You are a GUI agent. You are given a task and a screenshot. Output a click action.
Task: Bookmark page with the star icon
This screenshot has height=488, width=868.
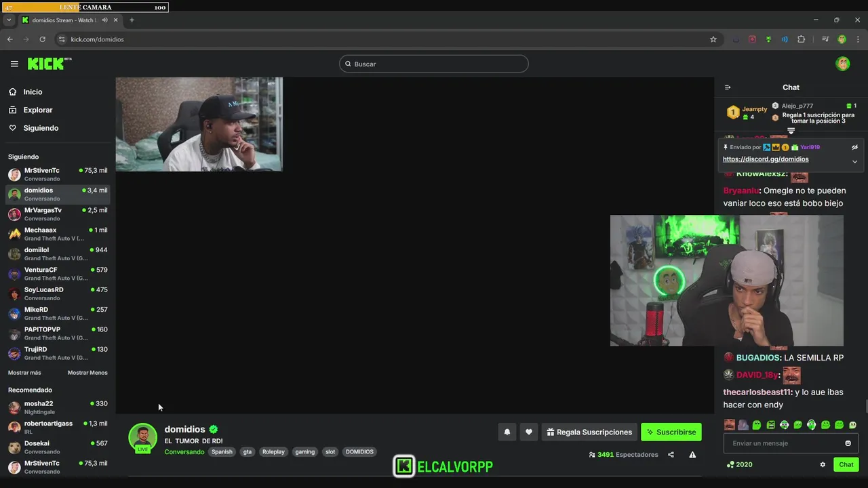tap(713, 39)
